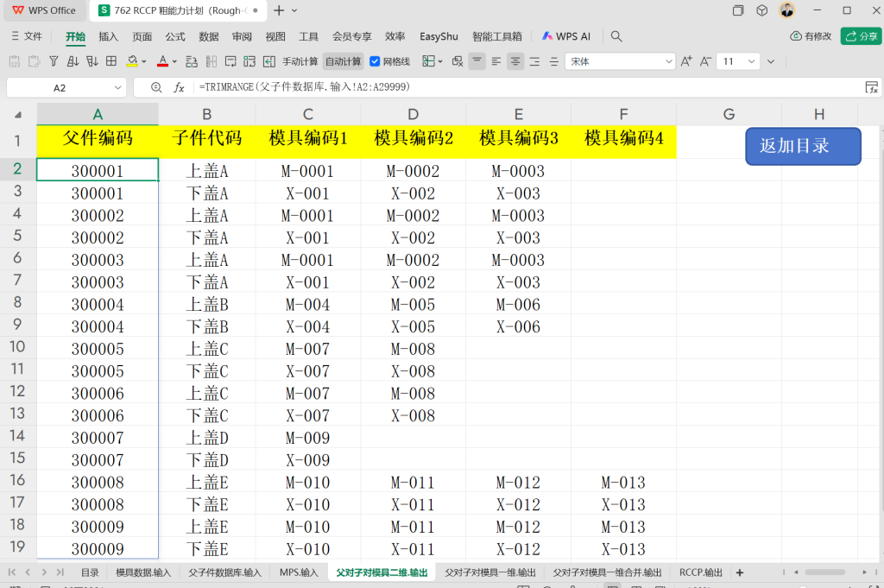The height and width of the screenshot is (588, 884).
Task: Switch to the 数据 ribbon tab
Action: [x=209, y=36]
